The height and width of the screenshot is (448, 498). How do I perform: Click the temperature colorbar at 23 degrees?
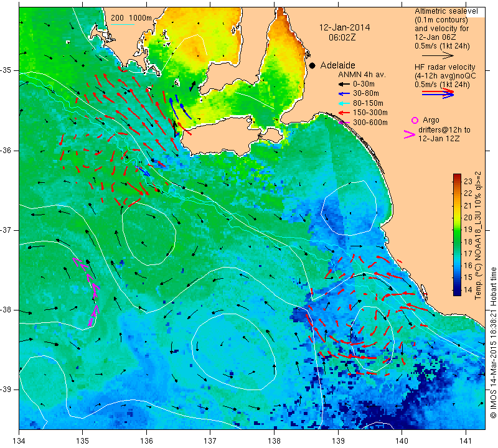(457, 181)
